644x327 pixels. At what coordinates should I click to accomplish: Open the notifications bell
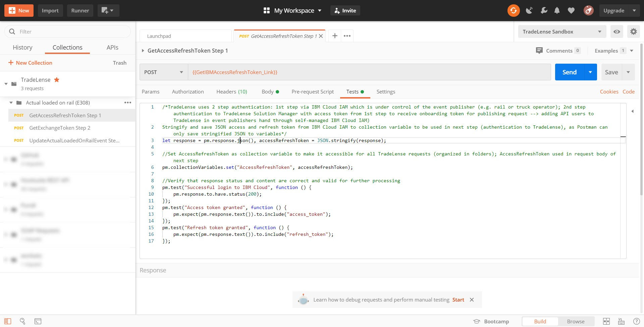(557, 11)
